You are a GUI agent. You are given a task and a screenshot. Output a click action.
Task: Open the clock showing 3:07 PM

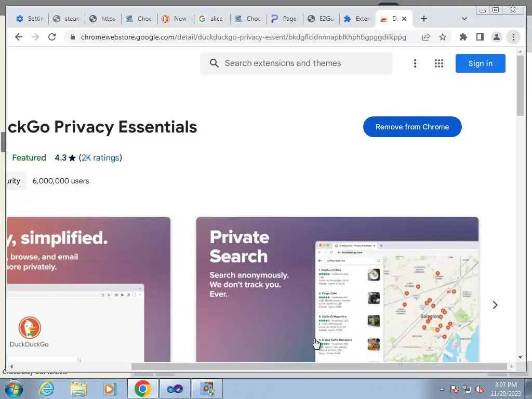(x=506, y=389)
